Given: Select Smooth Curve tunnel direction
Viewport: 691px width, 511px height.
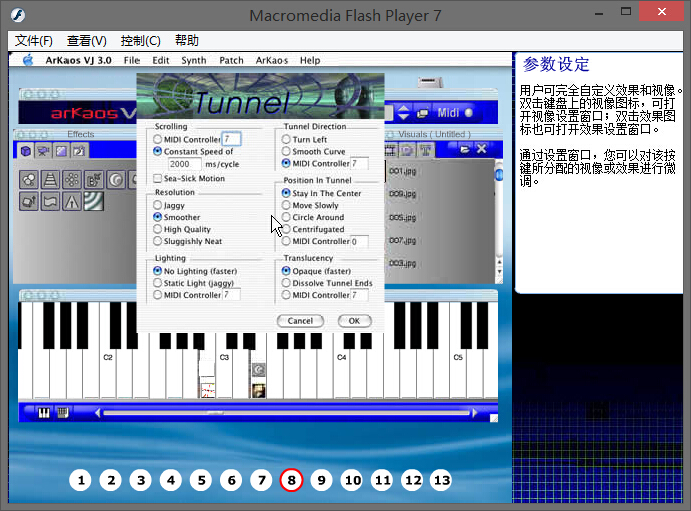Looking at the screenshot, I should coord(286,151).
